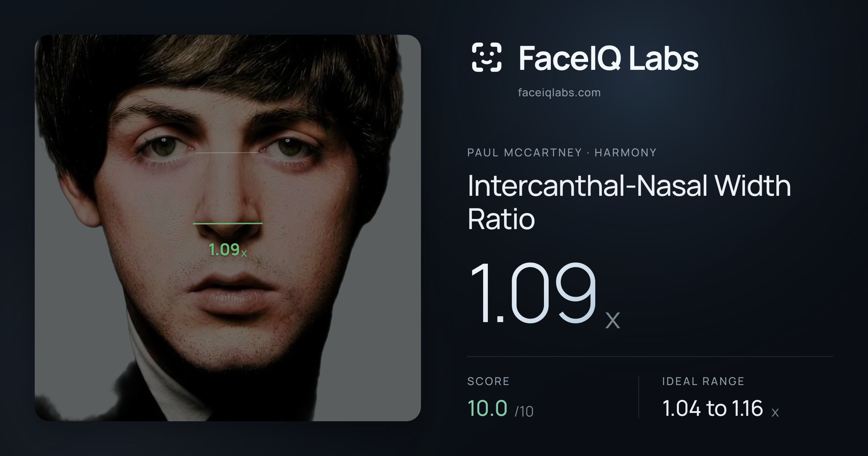Open the faceiqlabs.com link
This screenshot has height=456, width=868.
[559, 93]
